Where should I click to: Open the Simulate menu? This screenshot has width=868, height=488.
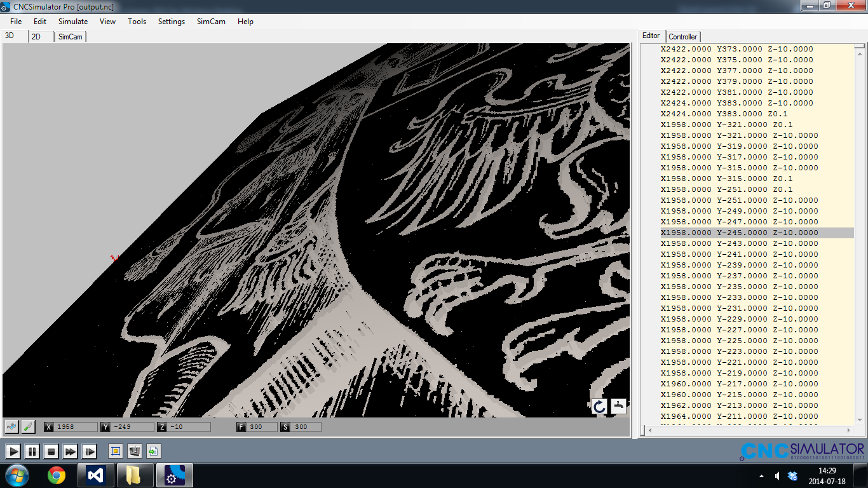[x=73, y=21]
